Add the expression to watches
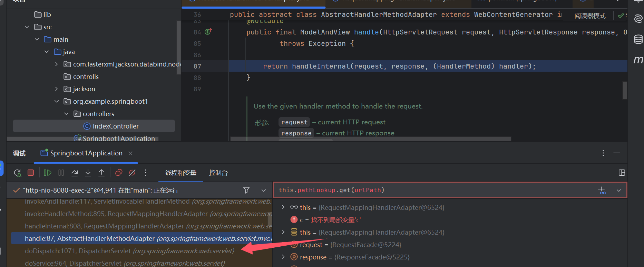The image size is (644, 267). (602, 190)
